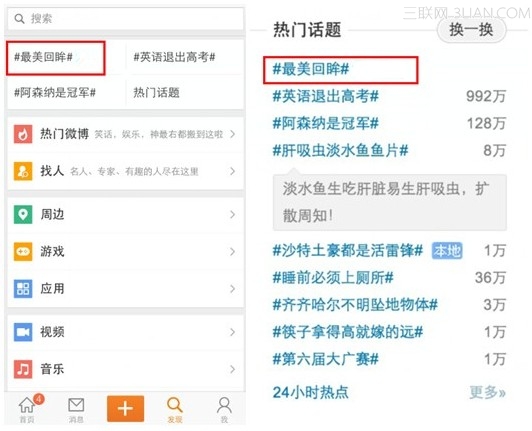The width and height of the screenshot is (532, 431).
Task: Open #阿森纳是冠军# topic in left panel
Action: click(55, 92)
